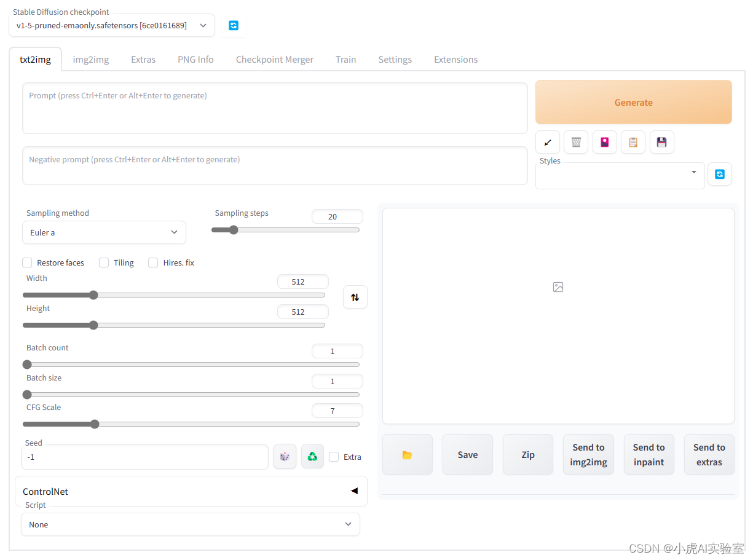Click the Generate button
Screen dimensions: 753x560
tap(634, 103)
